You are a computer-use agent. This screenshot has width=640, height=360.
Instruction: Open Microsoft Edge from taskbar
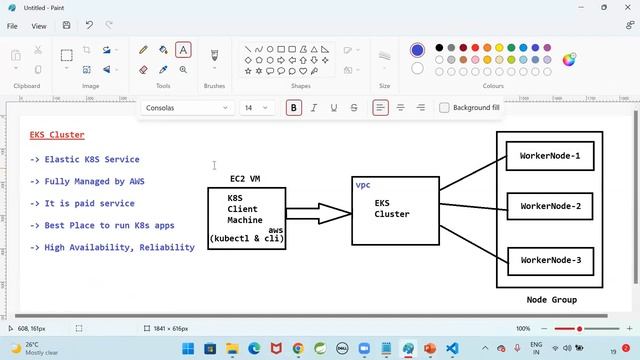(254, 349)
